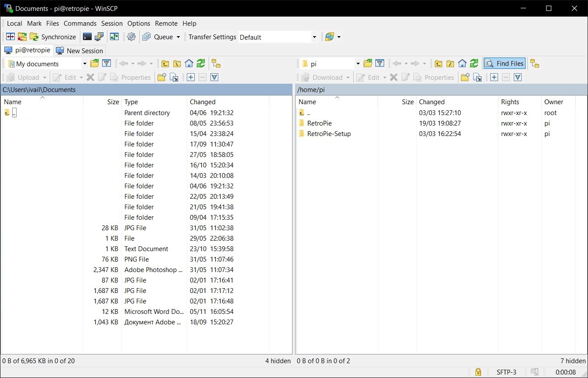Open the Options menu
The height and width of the screenshot is (378, 588).
[x=139, y=24]
